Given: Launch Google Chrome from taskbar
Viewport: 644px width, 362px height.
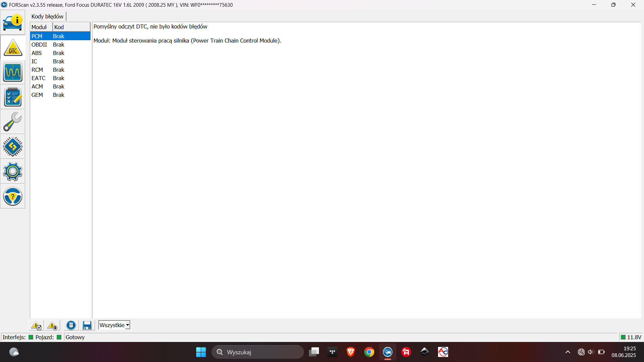Looking at the screenshot, I should (369, 352).
